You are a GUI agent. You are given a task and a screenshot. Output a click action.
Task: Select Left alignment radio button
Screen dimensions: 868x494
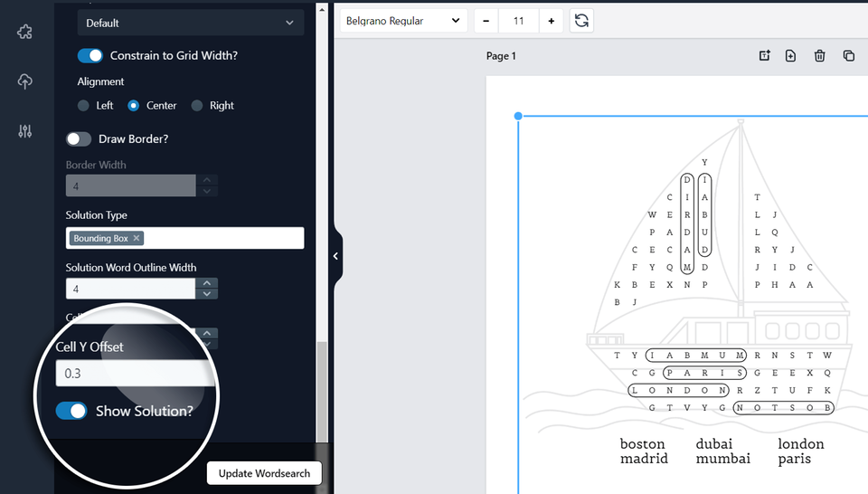[x=83, y=105]
